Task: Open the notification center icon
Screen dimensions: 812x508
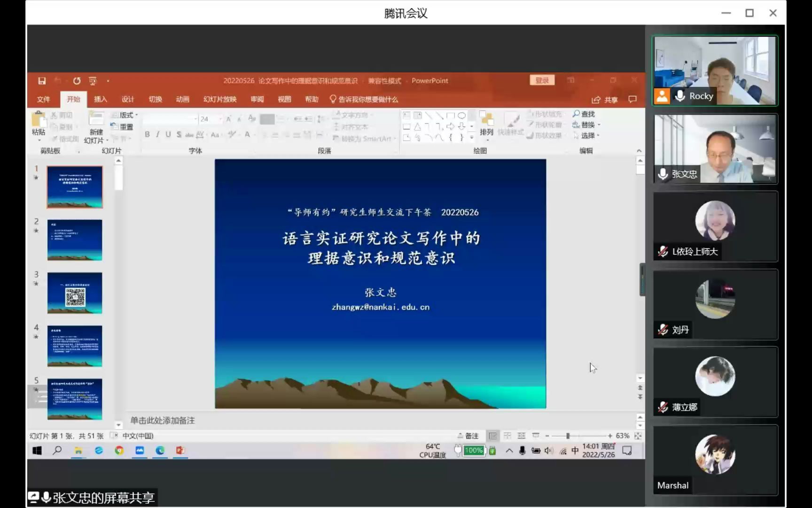Action: (627, 451)
